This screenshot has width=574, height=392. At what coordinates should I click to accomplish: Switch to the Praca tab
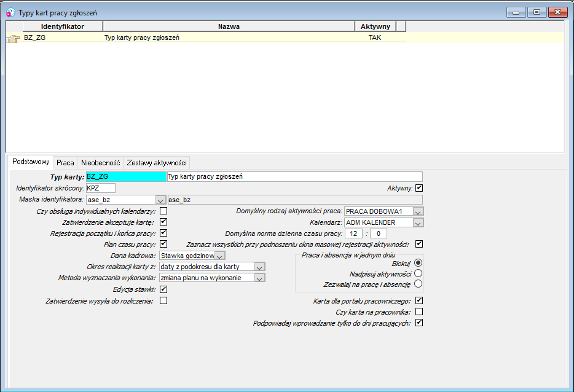[x=66, y=162]
